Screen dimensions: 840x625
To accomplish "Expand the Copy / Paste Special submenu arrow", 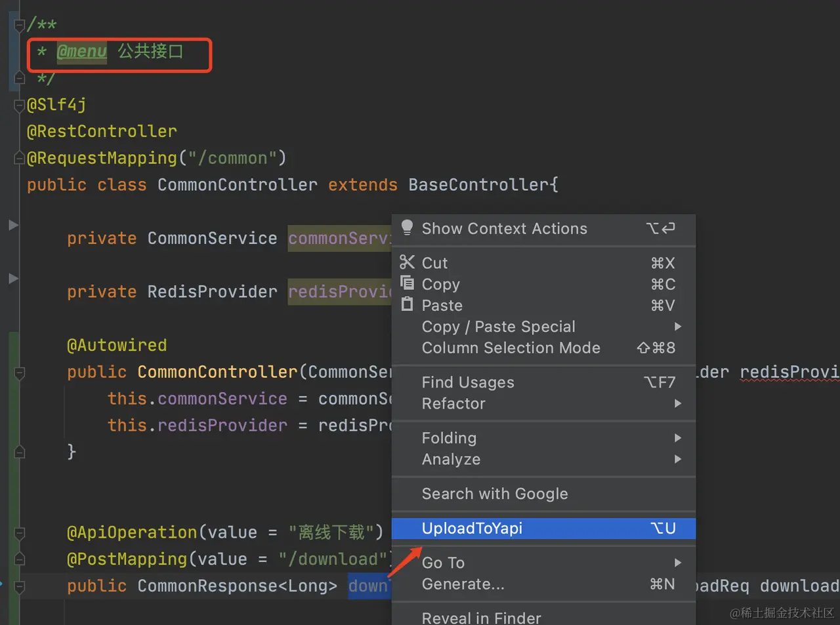I will point(678,327).
